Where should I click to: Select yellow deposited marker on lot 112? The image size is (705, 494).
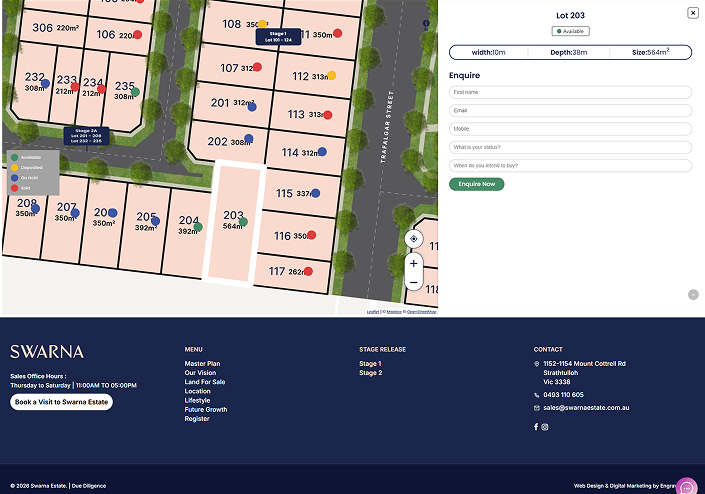tap(332, 75)
